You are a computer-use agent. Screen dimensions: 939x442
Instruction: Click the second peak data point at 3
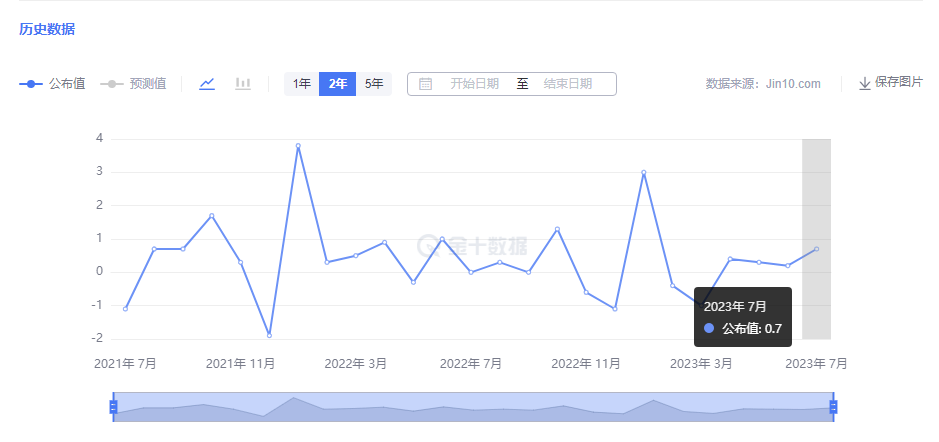coord(644,173)
